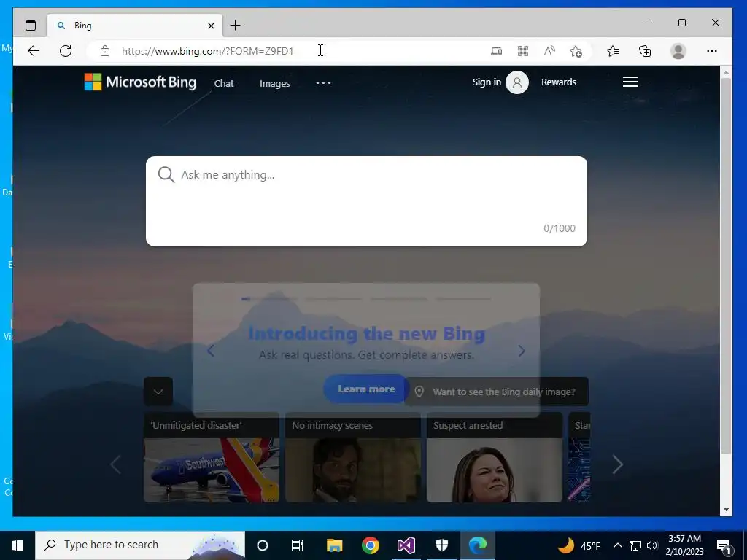This screenshot has height=560, width=747.
Task: Open the Chat tab on Bing
Action: (224, 83)
